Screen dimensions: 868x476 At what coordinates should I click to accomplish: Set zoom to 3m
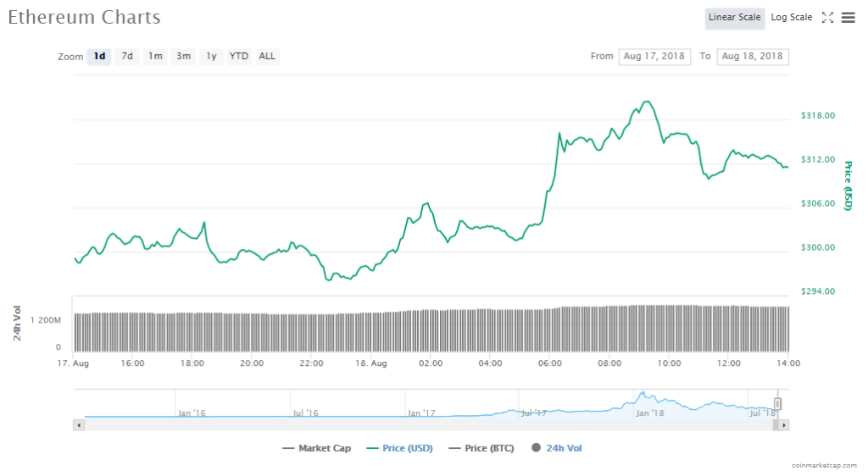[x=183, y=57]
